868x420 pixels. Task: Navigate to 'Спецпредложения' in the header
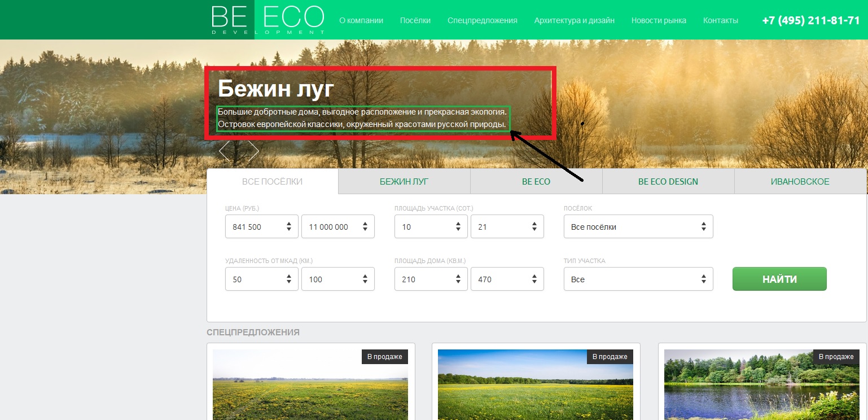coord(482,20)
